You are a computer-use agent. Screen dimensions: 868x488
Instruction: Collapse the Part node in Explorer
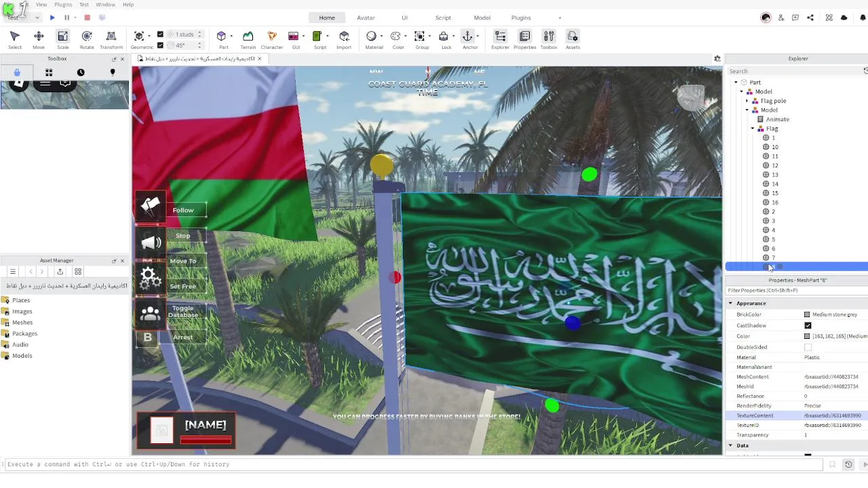[736, 82]
